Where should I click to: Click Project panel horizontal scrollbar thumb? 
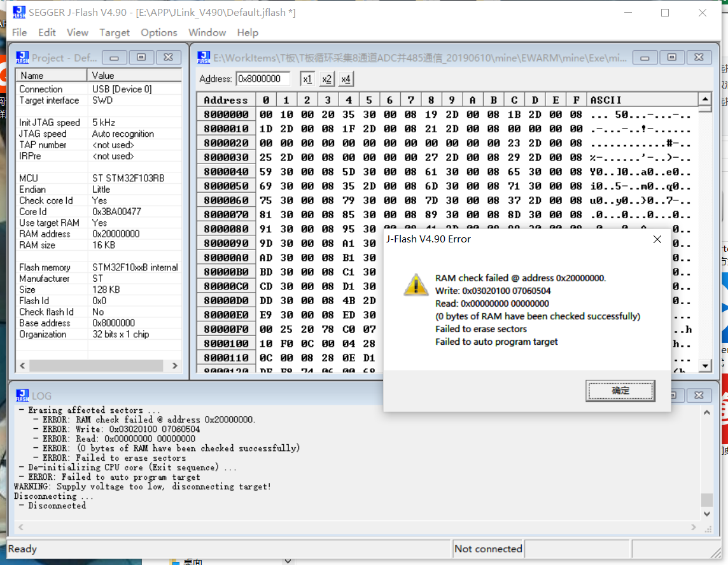(x=96, y=366)
